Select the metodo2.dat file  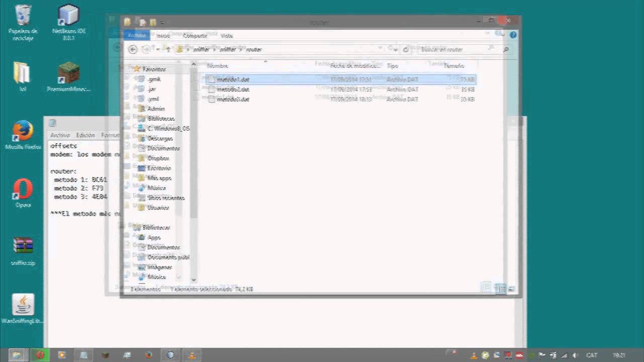pos(340,89)
